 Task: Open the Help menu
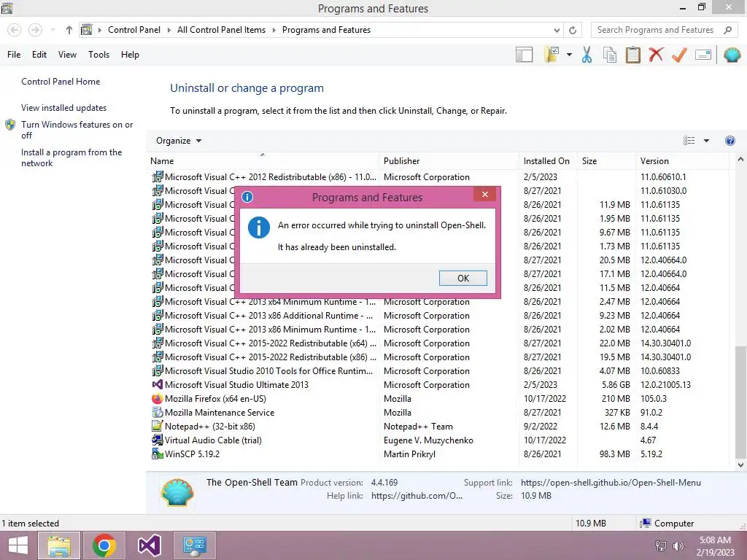click(x=130, y=55)
